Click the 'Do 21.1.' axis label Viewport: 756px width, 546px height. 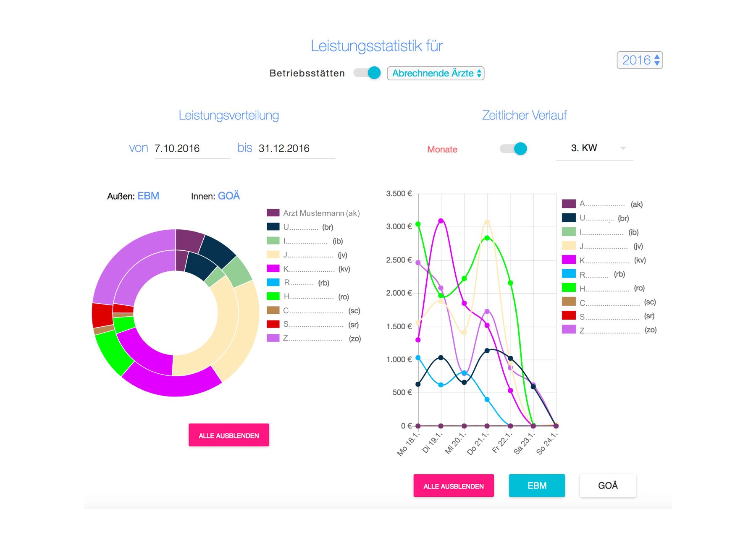point(478,444)
